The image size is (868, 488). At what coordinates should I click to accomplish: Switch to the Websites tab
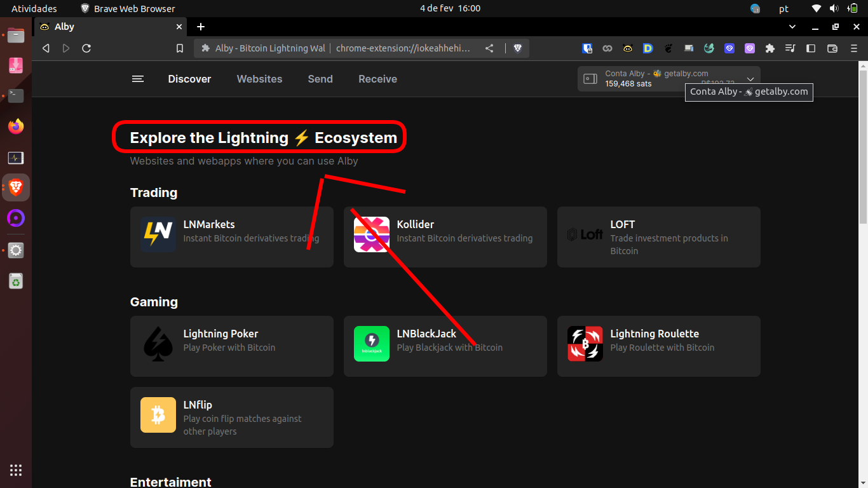pyautogui.click(x=259, y=79)
